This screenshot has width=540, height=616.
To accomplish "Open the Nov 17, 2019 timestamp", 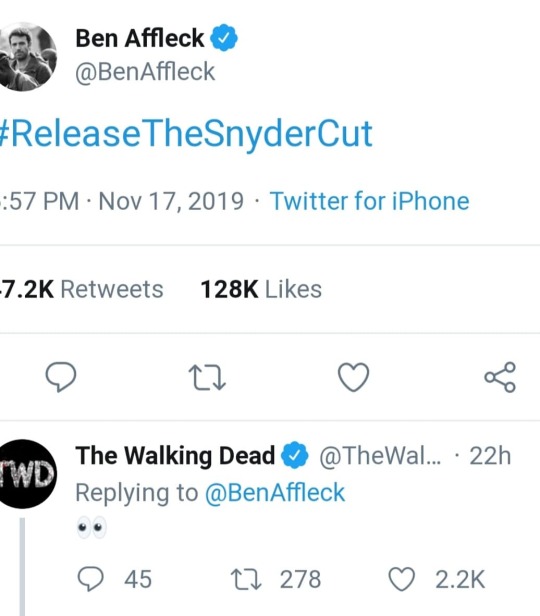I will 171,202.
